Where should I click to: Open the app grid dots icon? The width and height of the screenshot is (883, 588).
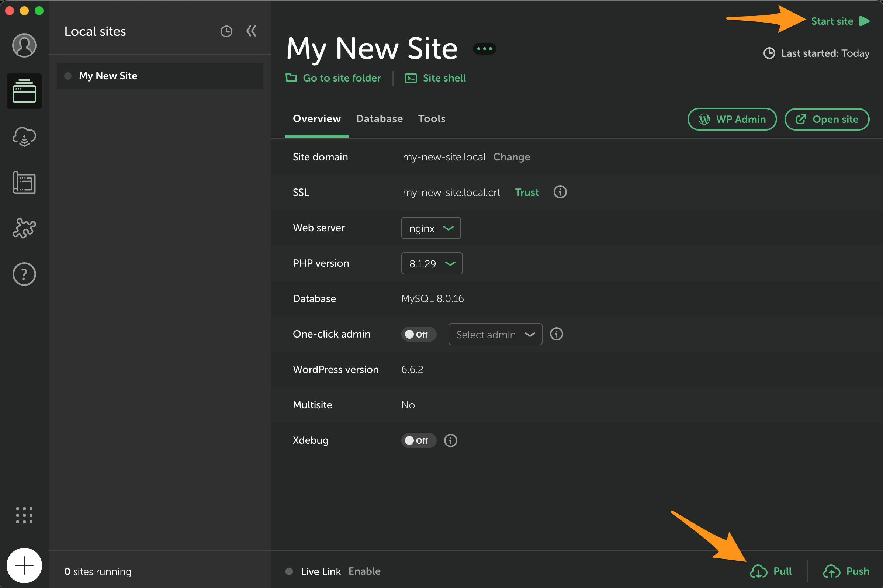[x=24, y=515]
